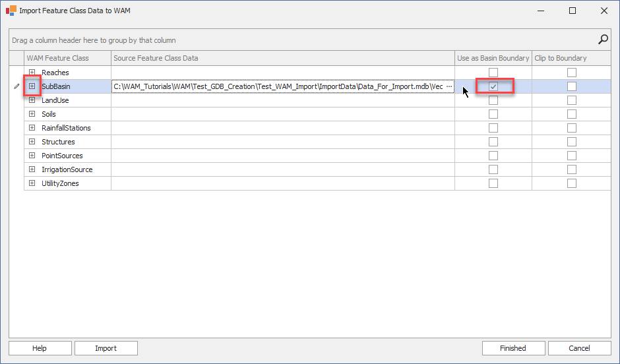Screen dimensions: 620x364
Task: Sort by WAM Feature Class column header
Action: (x=68, y=58)
